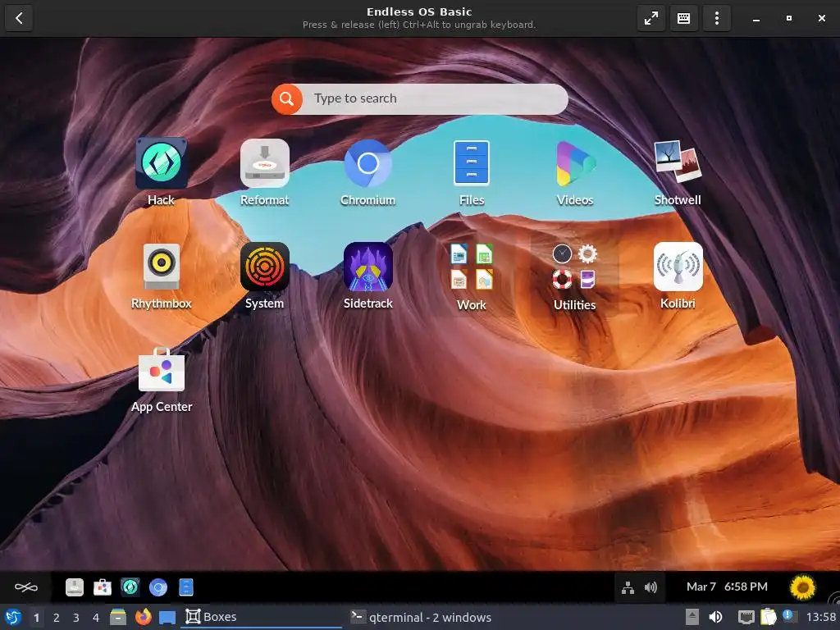
Task: Switch to workspace 3
Action: point(76,618)
